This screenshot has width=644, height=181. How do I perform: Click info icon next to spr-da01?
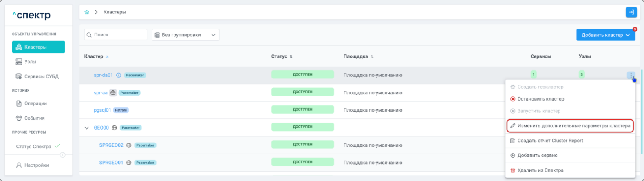tap(119, 75)
